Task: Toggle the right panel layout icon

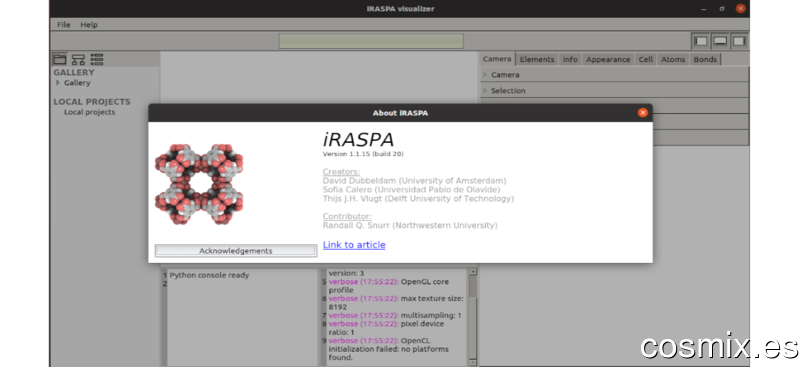Action: point(739,41)
